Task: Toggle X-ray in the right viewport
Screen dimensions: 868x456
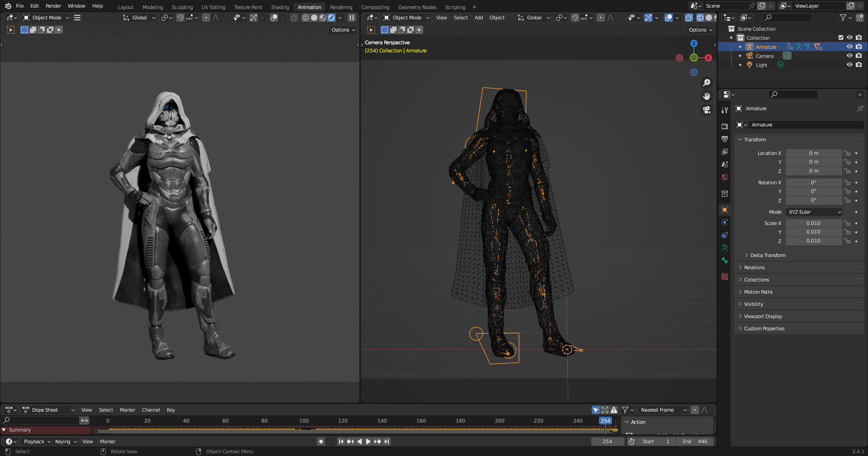Action: point(689,18)
